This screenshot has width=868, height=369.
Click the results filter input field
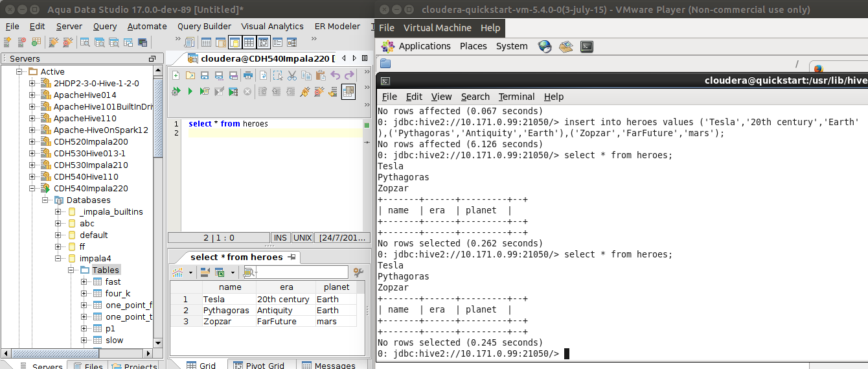click(303, 272)
